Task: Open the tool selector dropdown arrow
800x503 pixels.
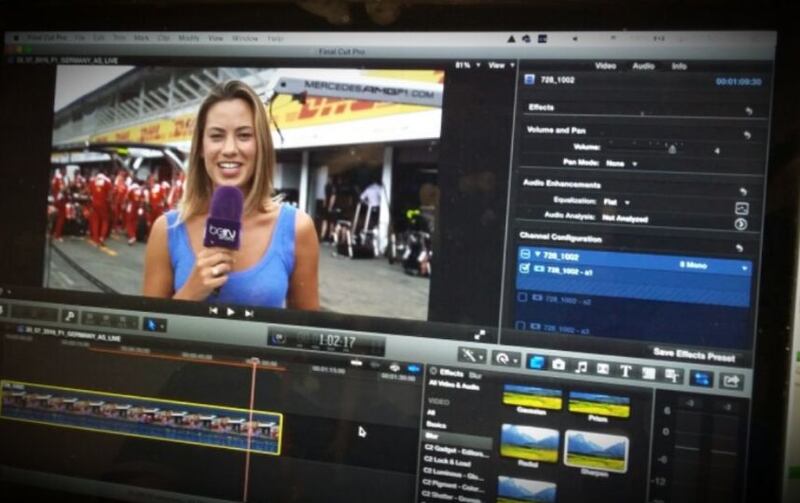Action: pyautogui.click(x=162, y=325)
